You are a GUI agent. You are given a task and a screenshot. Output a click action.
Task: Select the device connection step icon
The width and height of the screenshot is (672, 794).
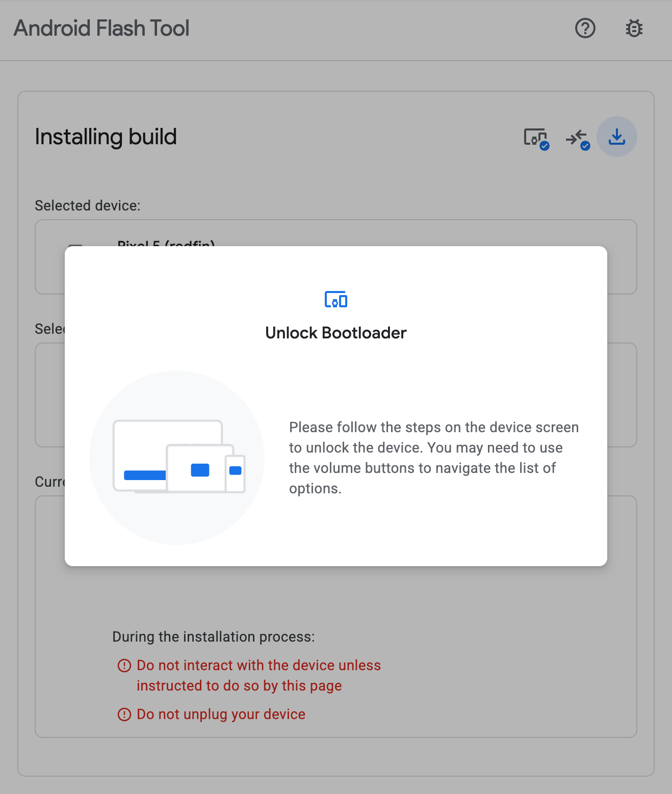(536, 138)
